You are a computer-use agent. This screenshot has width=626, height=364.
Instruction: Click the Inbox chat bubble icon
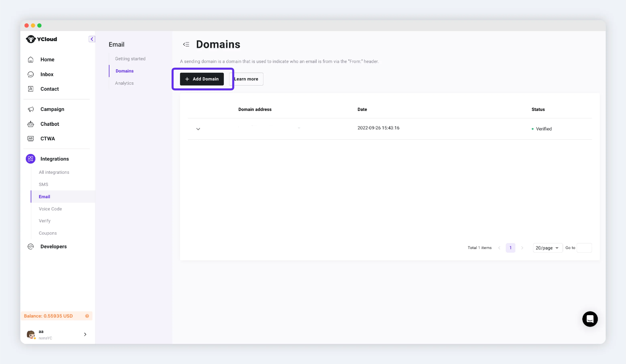30,74
